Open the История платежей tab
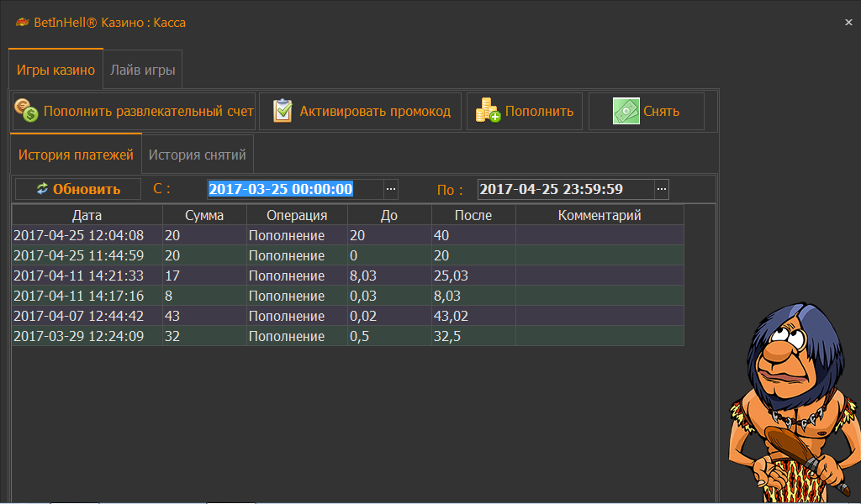Viewport: 861px width, 504px height. 76,155
